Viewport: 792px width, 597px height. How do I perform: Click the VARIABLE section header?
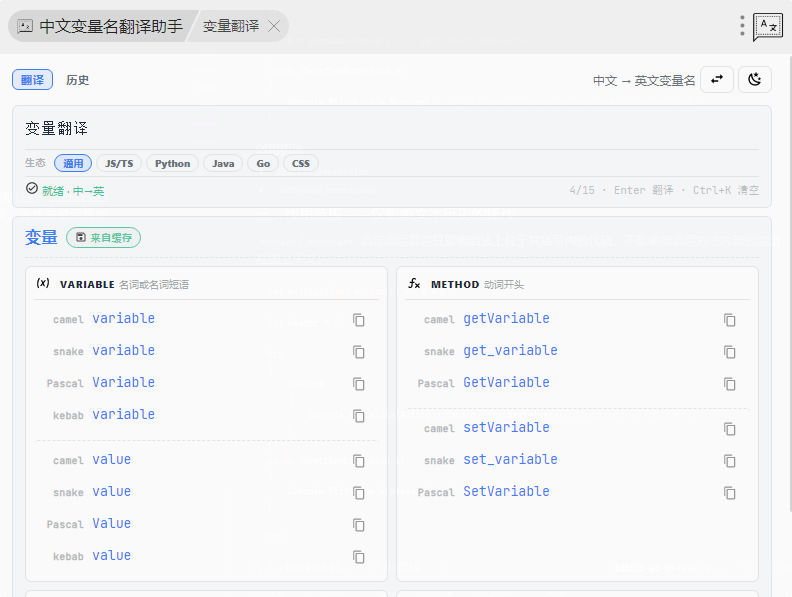87,284
